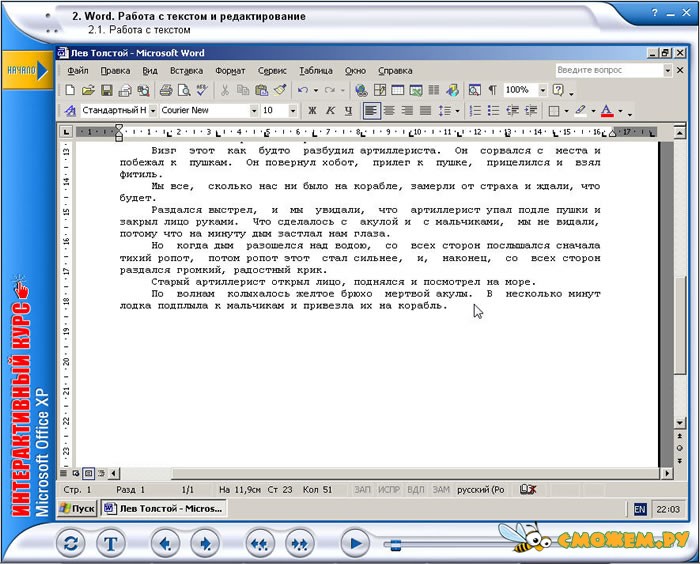This screenshot has width=700, height=564.
Task: Apply the highlighter color
Action: point(580,111)
